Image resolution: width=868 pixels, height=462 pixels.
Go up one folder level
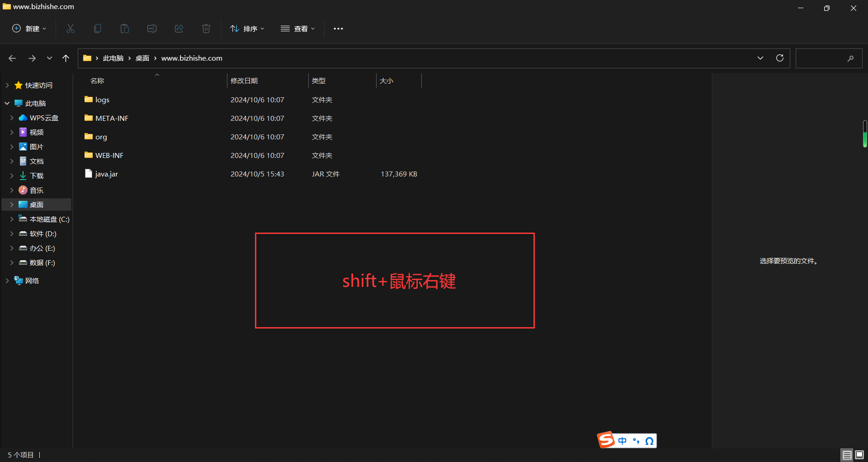point(66,58)
